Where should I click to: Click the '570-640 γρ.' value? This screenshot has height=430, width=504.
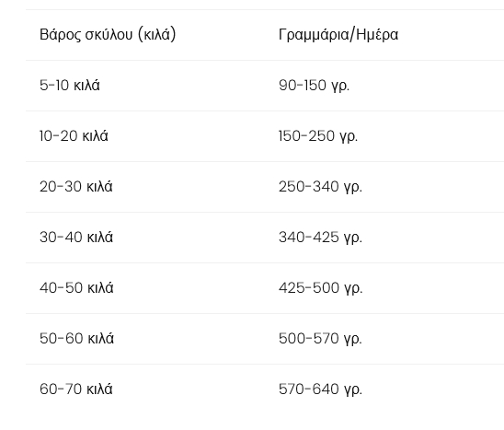pos(320,389)
